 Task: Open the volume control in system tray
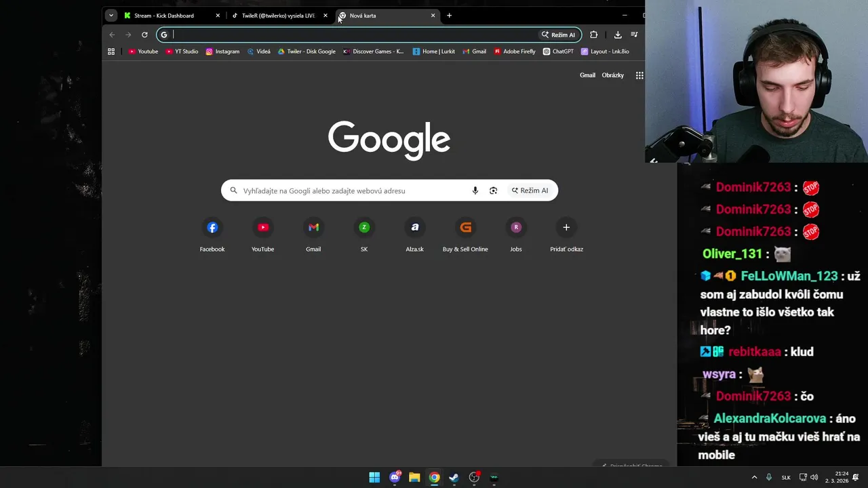814,477
